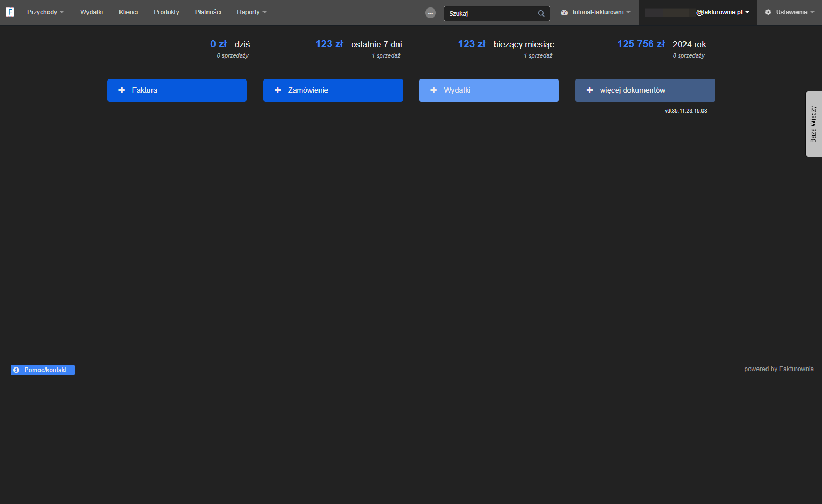Screen dimensions: 822x504
Task: Follow the powered by Fakturownia link
Action: [x=779, y=369]
